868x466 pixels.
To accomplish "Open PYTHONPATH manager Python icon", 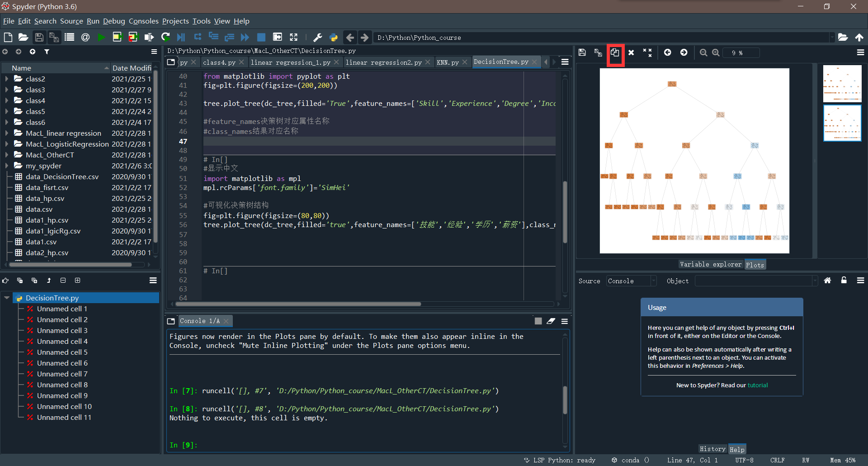I will [334, 37].
